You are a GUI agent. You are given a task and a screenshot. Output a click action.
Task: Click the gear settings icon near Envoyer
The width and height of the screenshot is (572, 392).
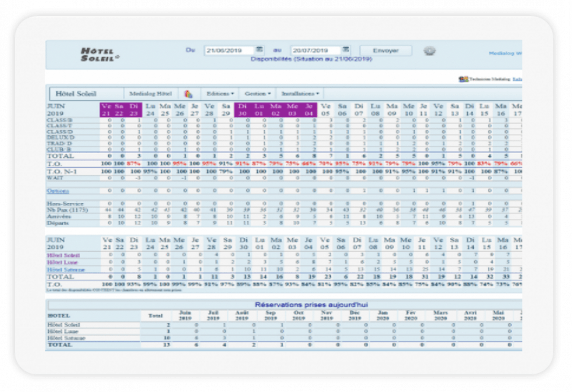(x=429, y=51)
